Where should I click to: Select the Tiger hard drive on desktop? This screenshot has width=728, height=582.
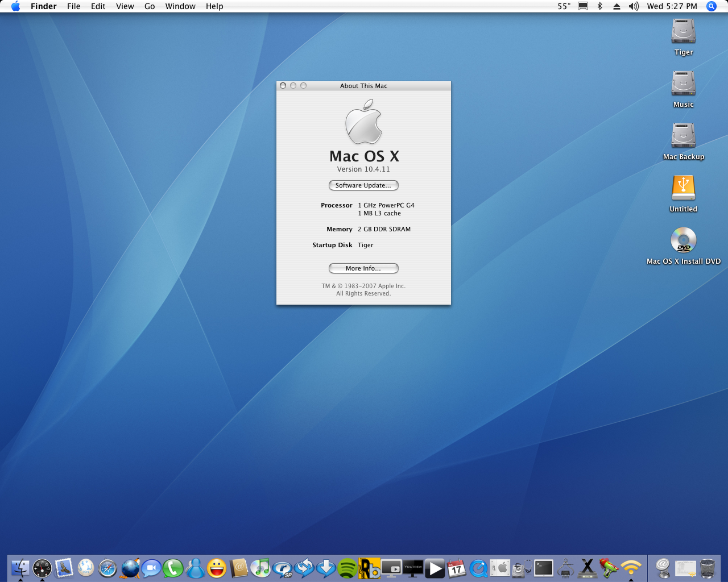click(x=684, y=31)
